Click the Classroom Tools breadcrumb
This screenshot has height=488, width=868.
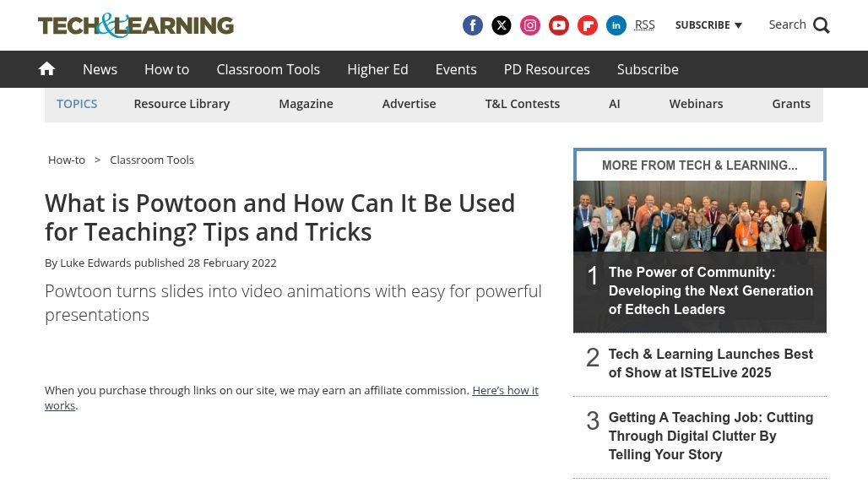(x=152, y=160)
